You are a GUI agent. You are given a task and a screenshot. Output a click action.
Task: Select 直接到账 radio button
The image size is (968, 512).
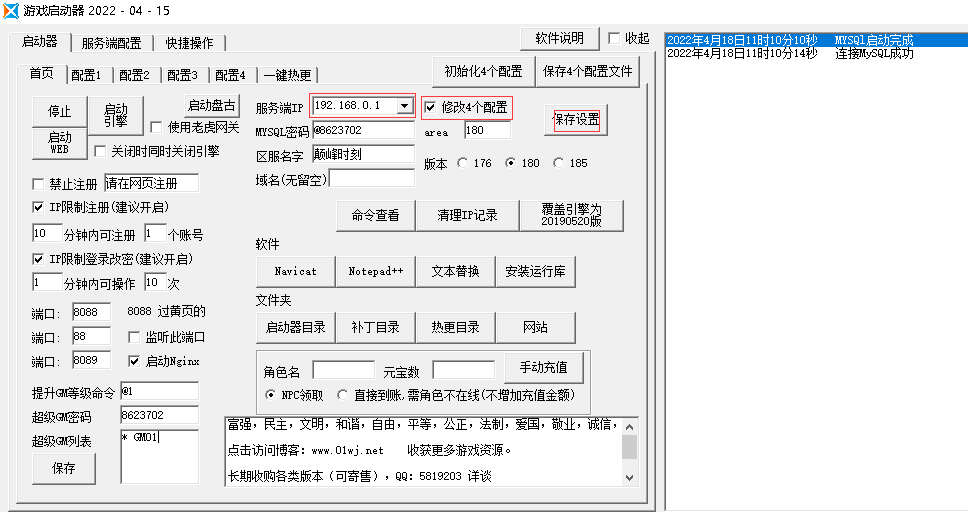click(343, 395)
